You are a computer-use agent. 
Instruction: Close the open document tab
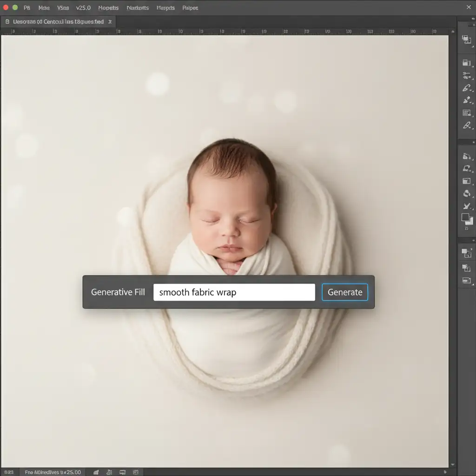click(110, 22)
